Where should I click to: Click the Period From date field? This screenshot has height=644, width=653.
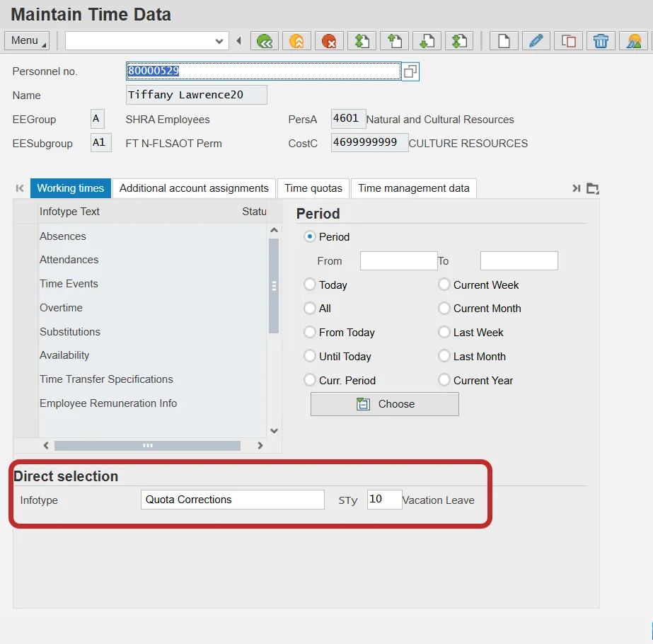(398, 261)
